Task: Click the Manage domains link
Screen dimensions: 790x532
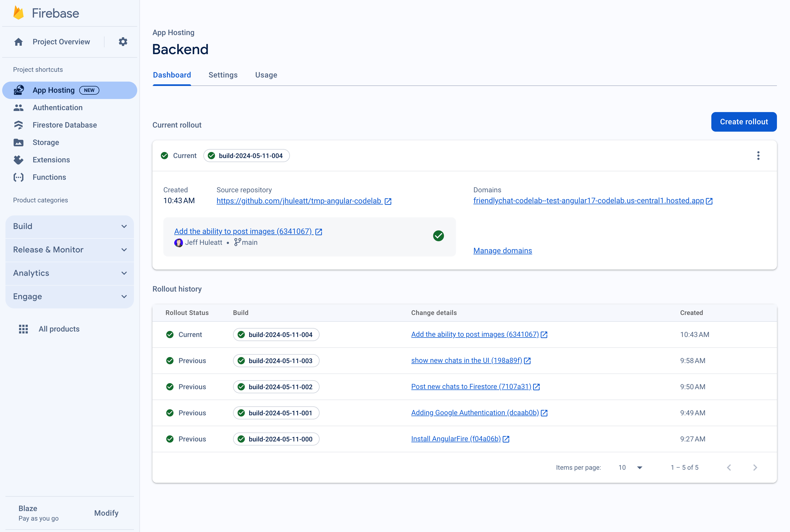Action: click(x=503, y=250)
